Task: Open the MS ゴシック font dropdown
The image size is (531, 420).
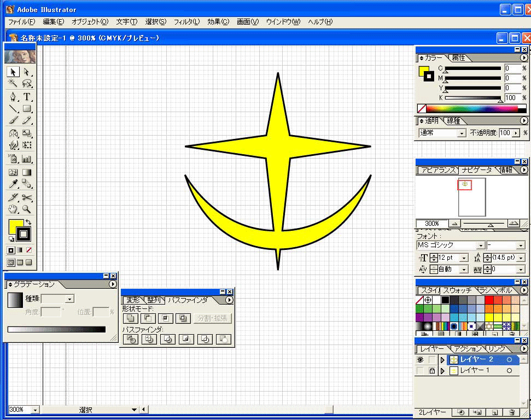Action: (481, 246)
